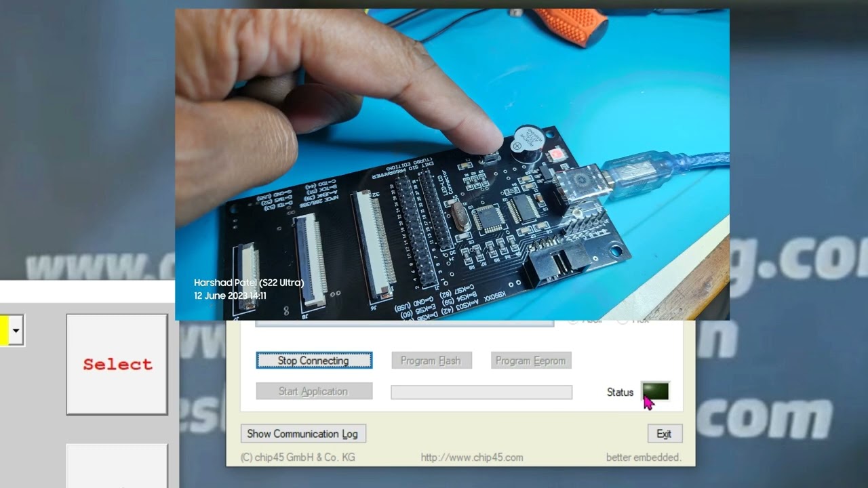This screenshot has width=868, height=488.
Task: Click the 'better embedded.' text
Action: [x=644, y=457]
